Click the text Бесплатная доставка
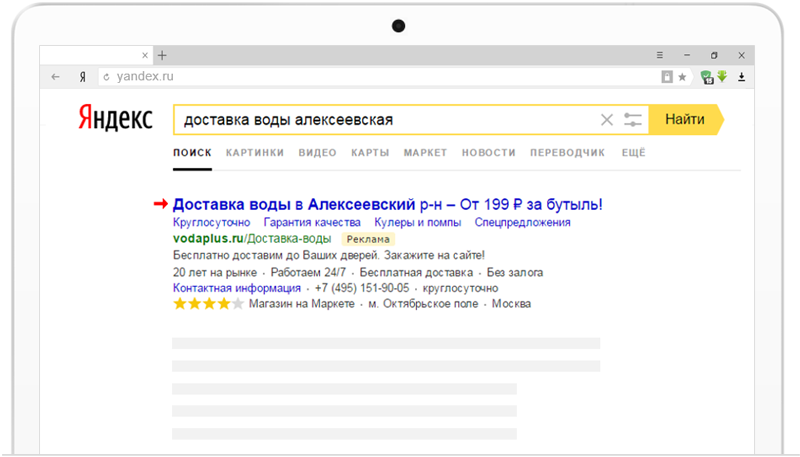 [x=416, y=272]
